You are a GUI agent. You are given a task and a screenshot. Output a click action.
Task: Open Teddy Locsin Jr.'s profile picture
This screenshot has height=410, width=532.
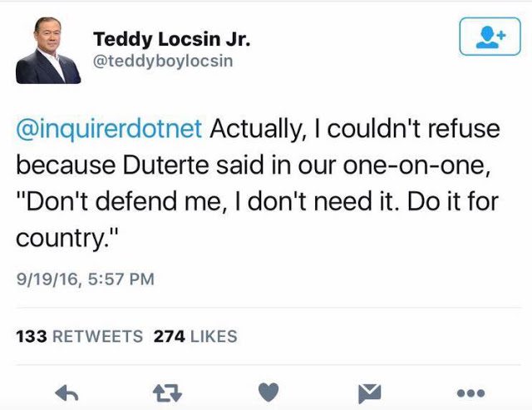click(x=48, y=50)
